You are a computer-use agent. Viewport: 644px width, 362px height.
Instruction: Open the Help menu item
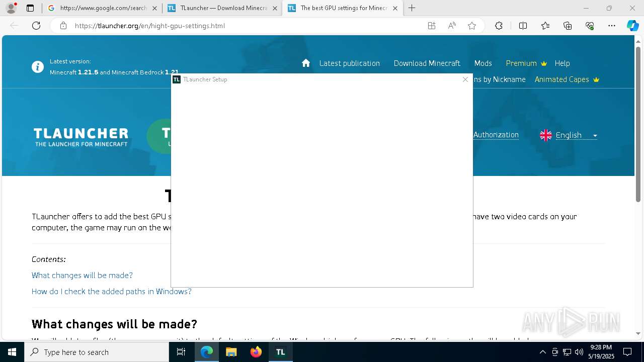pos(562,63)
